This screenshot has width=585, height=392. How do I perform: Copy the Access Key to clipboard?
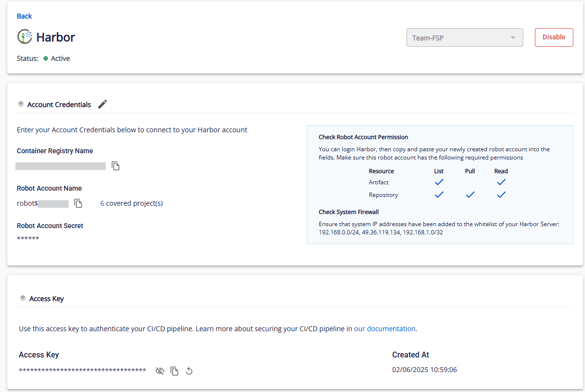[175, 371]
